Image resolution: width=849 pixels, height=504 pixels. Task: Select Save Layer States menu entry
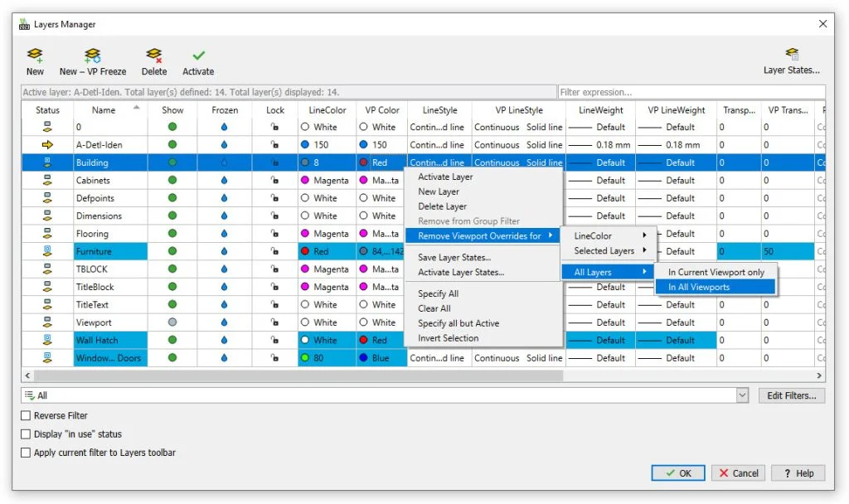pyautogui.click(x=454, y=258)
